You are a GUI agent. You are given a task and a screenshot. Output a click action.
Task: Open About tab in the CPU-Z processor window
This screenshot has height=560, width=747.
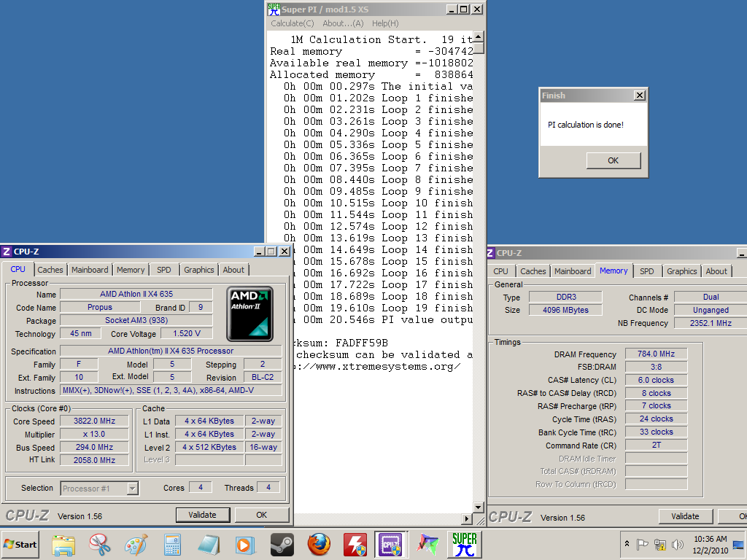coord(233,270)
